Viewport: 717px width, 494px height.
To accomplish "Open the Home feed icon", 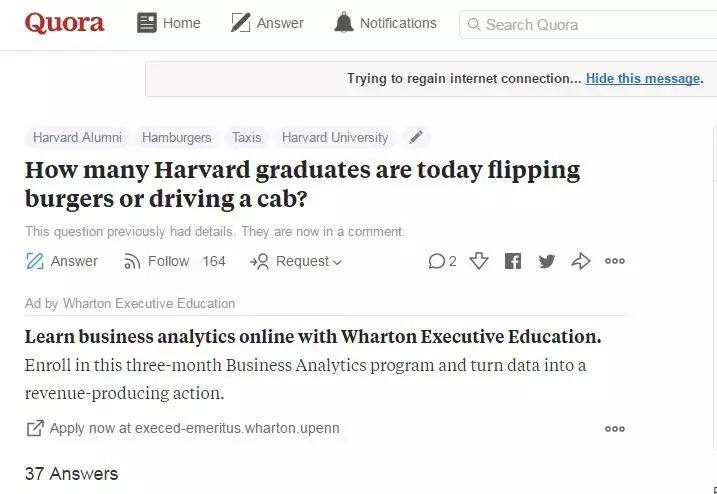I will coord(147,23).
